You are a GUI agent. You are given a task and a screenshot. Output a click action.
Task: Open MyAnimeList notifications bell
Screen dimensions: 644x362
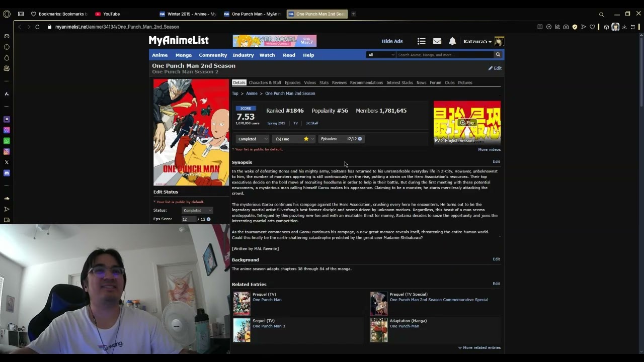point(452,41)
